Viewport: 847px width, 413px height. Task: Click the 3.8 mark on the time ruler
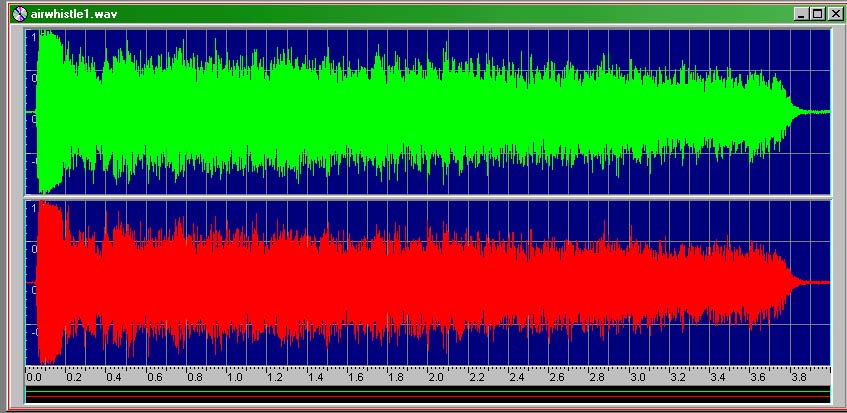799,377
